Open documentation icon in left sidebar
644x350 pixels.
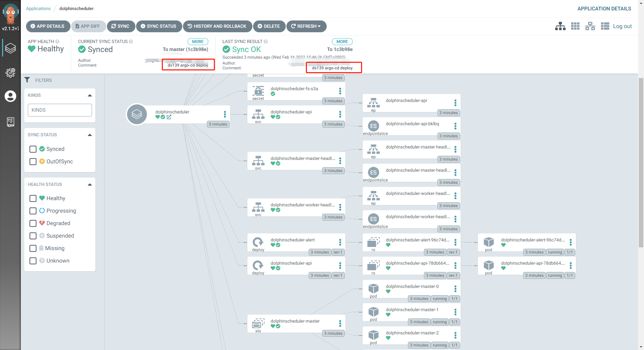pyautogui.click(x=10, y=122)
